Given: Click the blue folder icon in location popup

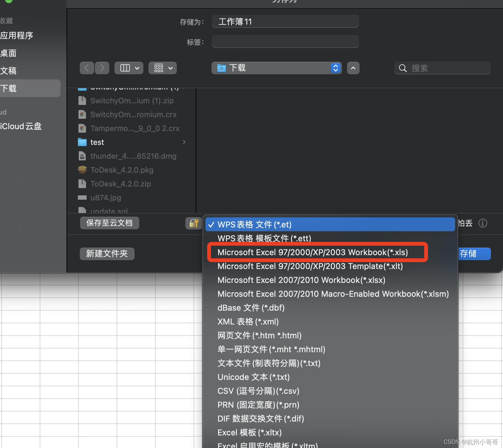Looking at the screenshot, I should coord(222,68).
